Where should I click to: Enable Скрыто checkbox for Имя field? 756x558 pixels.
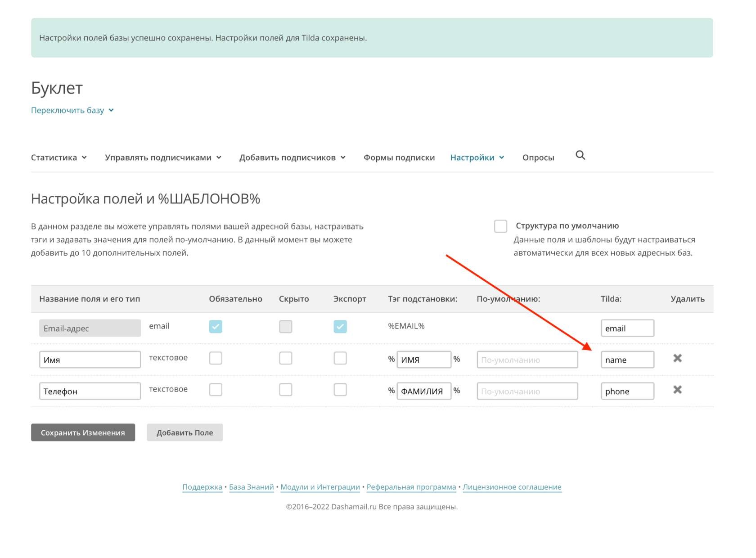pos(285,358)
